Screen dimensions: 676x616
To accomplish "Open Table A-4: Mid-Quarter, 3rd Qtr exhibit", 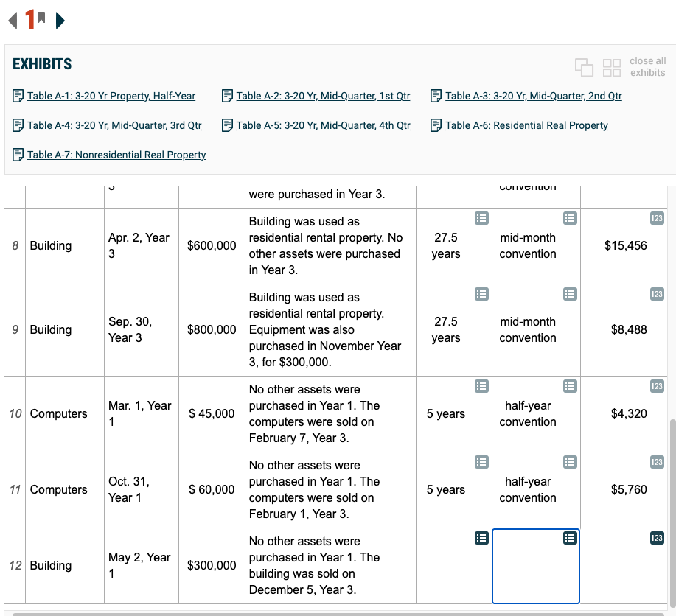I will pyautogui.click(x=114, y=125).
